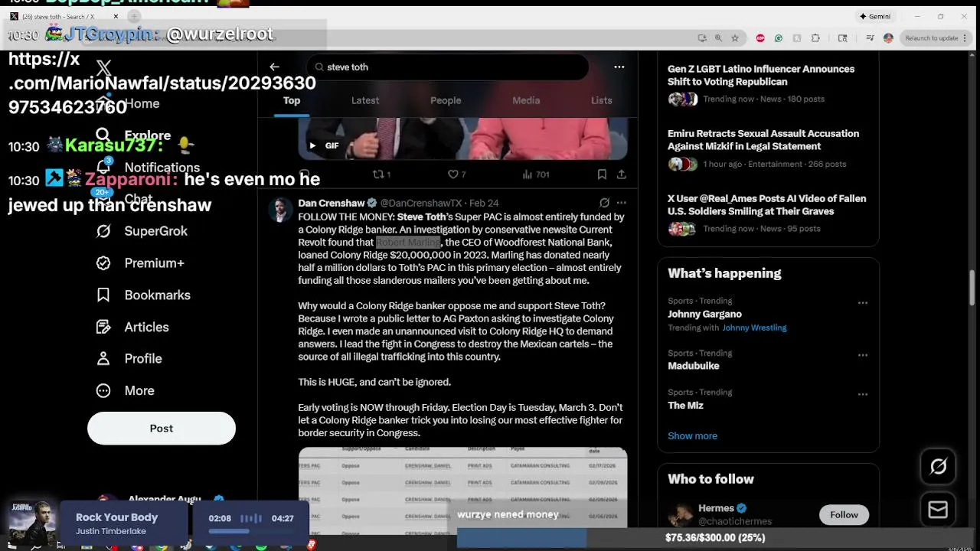Open more options for Johnny Gargano trend
The height and width of the screenshot is (551, 980).
pyautogui.click(x=862, y=303)
